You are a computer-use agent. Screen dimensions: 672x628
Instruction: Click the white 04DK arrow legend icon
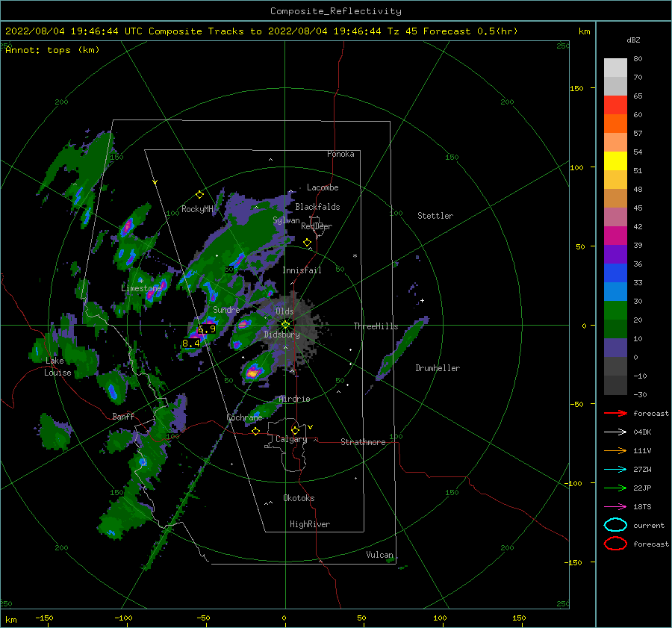[615, 432]
